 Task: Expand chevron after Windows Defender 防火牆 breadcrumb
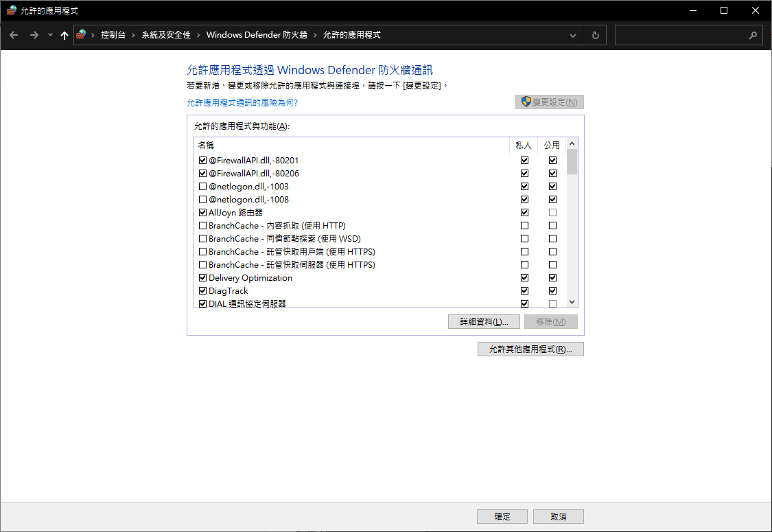[x=315, y=35]
